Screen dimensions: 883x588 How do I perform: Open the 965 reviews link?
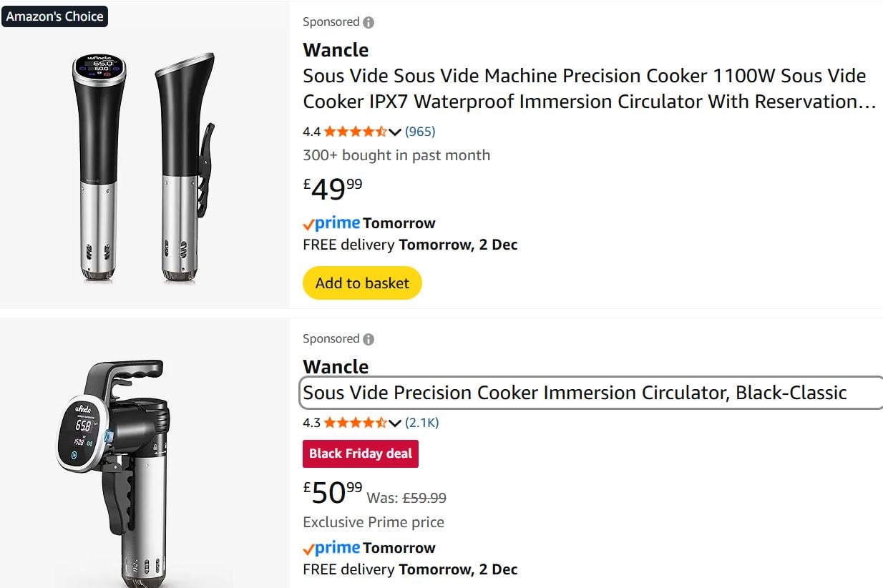(420, 132)
